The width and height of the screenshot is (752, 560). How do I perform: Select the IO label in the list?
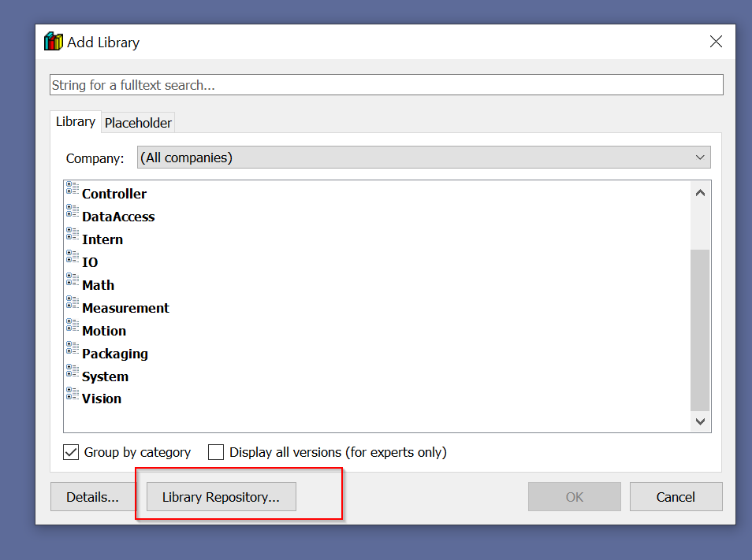tap(90, 262)
